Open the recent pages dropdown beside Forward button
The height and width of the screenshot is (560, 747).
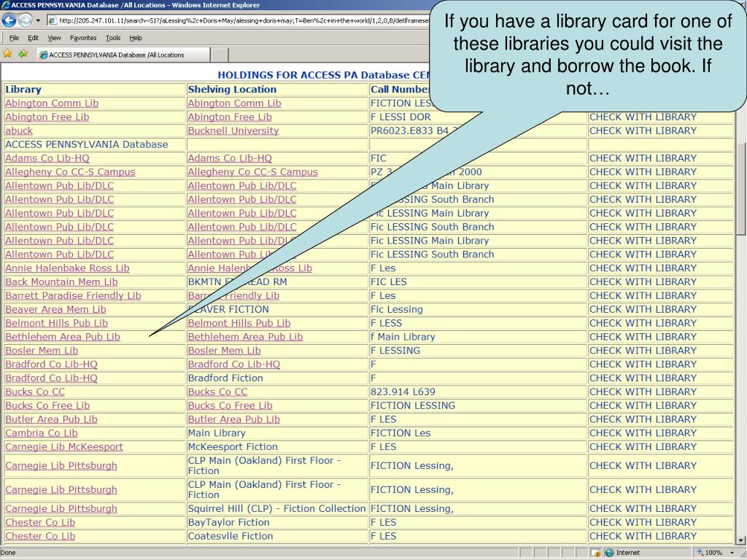tap(38, 21)
